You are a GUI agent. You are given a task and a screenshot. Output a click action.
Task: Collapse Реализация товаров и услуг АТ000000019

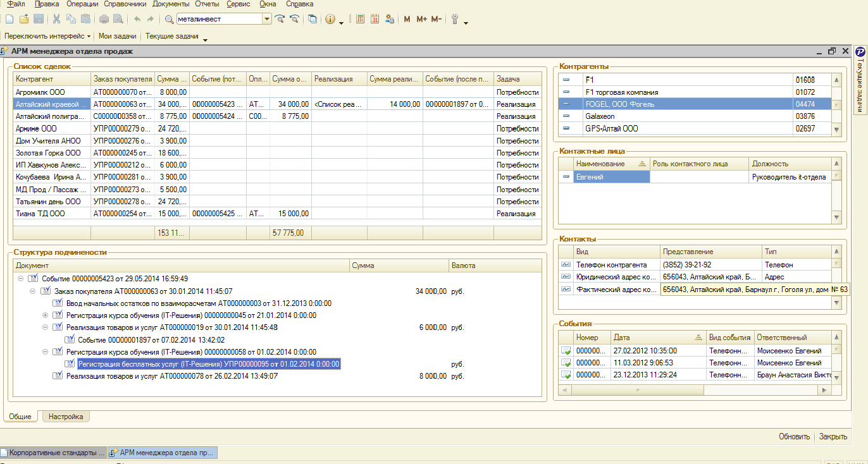pyautogui.click(x=45, y=327)
